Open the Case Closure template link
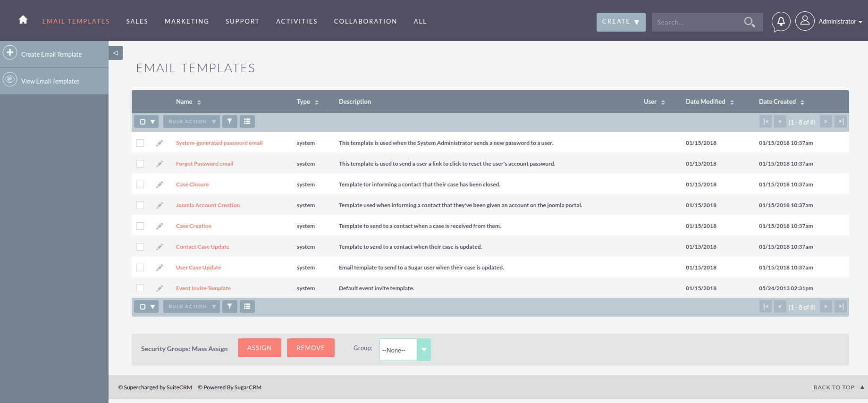The width and height of the screenshot is (868, 403). tap(192, 185)
